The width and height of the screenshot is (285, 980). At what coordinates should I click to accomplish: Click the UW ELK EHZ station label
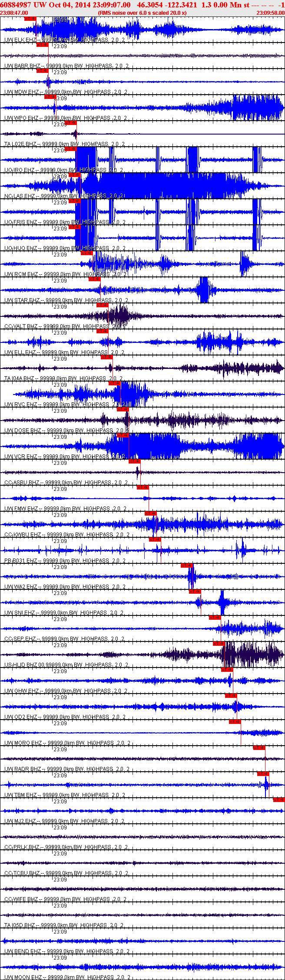point(65,40)
